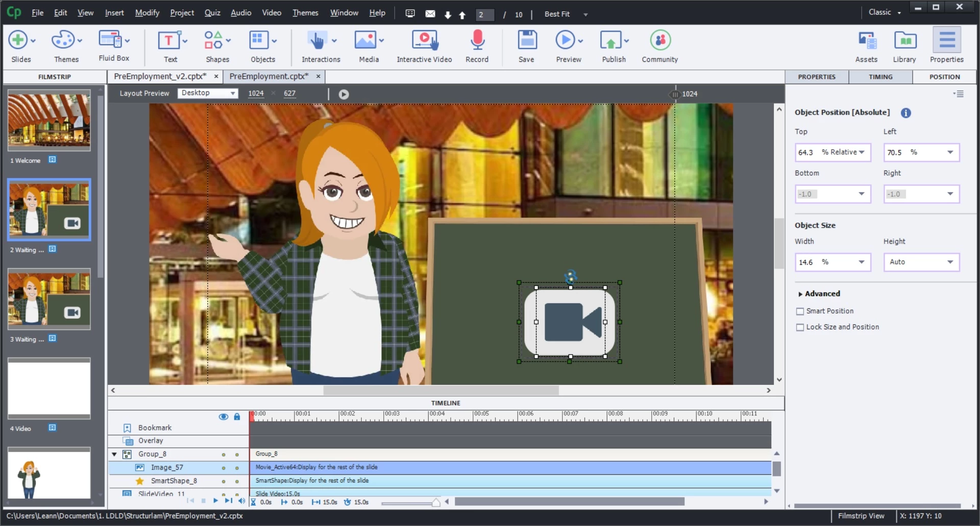Image resolution: width=980 pixels, height=526 pixels.
Task: Check Lock Size and Position option
Action: coord(800,327)
